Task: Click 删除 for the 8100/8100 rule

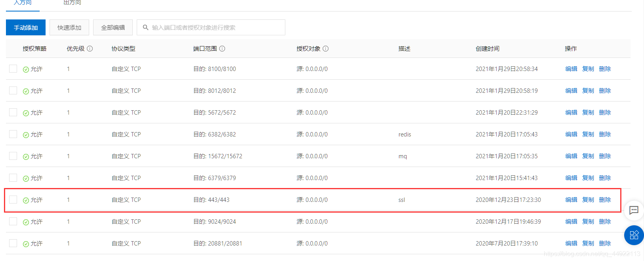Action: click(605, 69)
